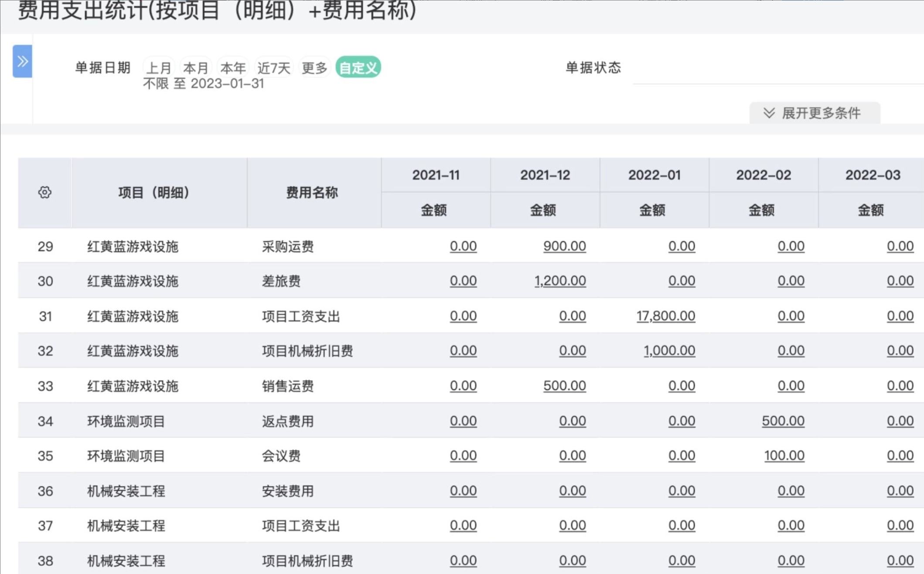Open the 1,200.00 差旅费 amount link
The image size is (924, 574).
pyautogui.click(x=560, y=281)
